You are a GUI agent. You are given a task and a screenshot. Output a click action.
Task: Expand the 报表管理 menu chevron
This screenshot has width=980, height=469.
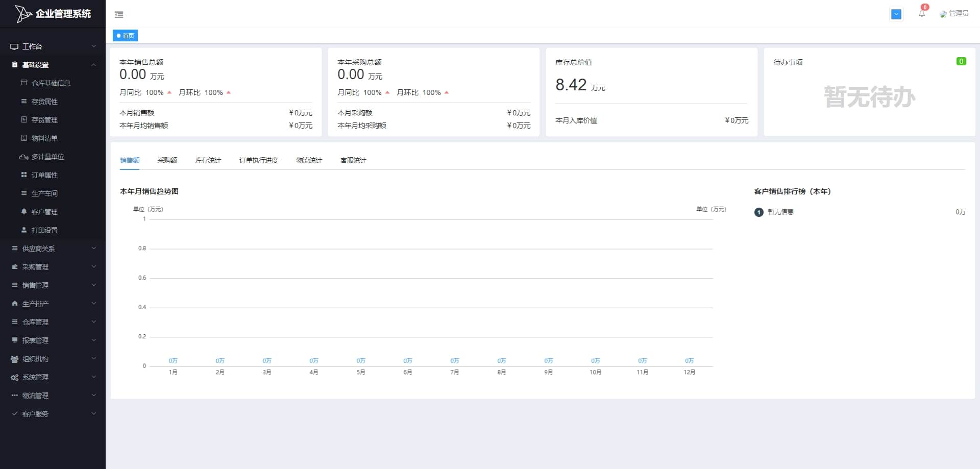click(94, 340)
